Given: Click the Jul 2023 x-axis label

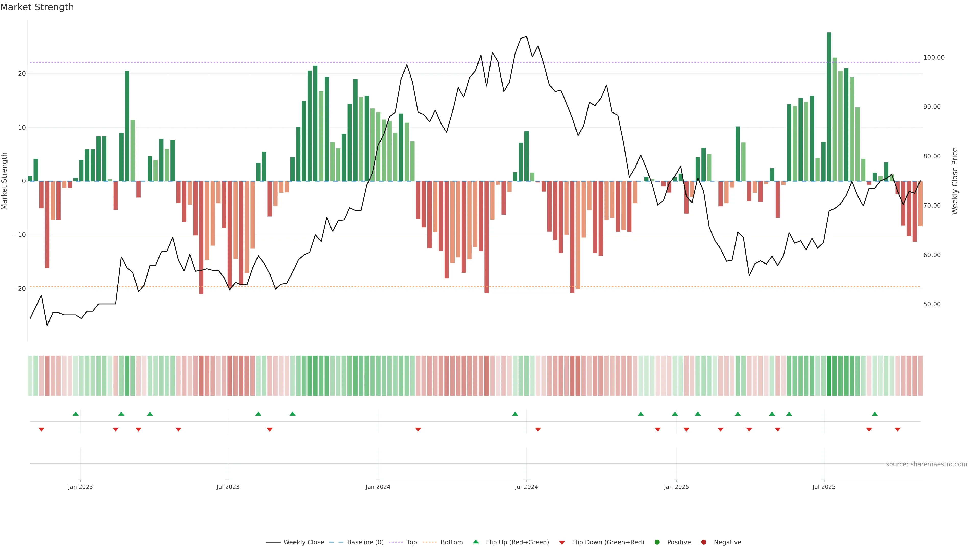Looking at the screenshot, I should tap(228, 487).
